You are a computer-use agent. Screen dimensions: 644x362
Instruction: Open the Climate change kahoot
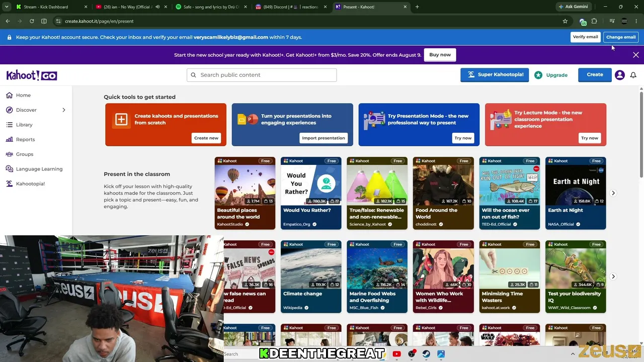tap(311, 277)
